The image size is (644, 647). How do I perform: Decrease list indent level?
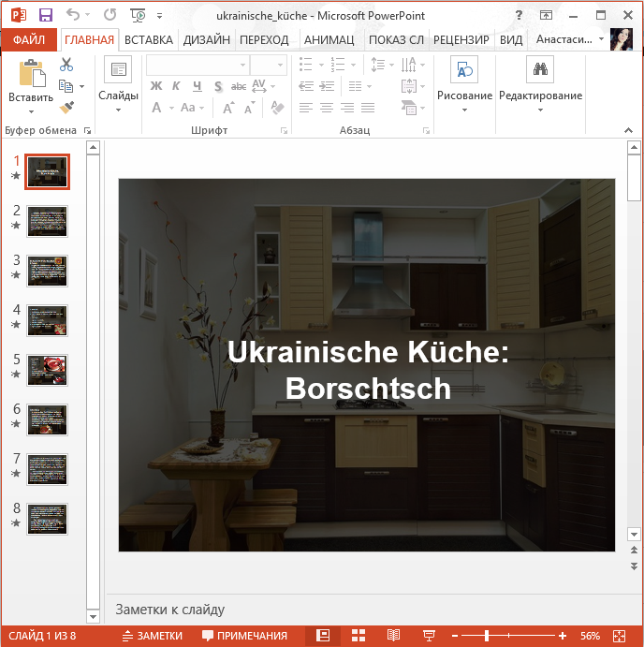tap(306, 86)
